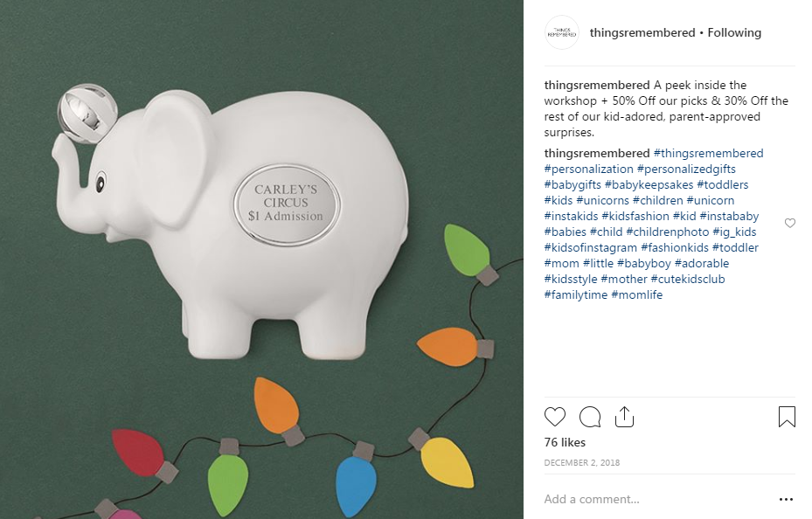Open more options ellipsis menu
The width and height of the screenshot is (812, 519).
[x=786, y=499]
